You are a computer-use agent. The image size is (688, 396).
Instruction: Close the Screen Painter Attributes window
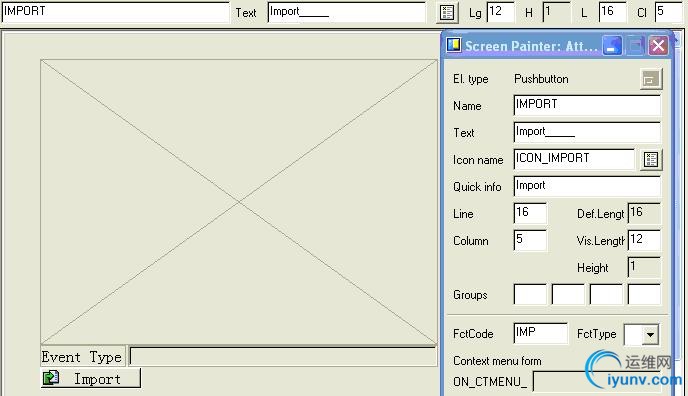[x=658, y=45]
